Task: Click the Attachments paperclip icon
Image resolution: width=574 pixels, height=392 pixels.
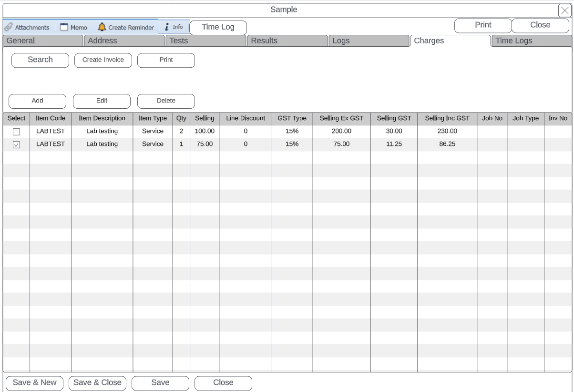Action: coord(9,27)
